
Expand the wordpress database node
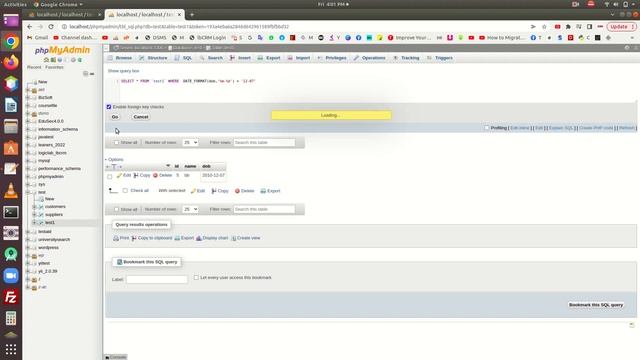[28, 248]
